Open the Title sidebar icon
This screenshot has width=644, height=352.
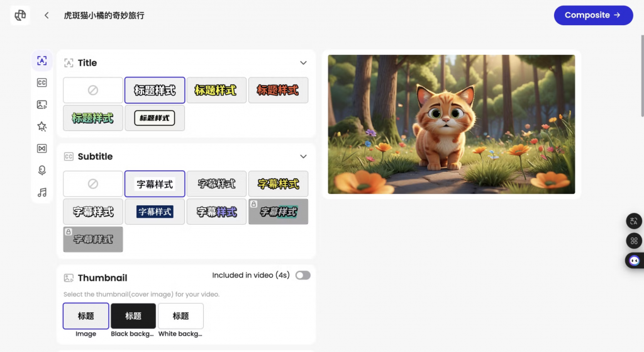(42, 61)
